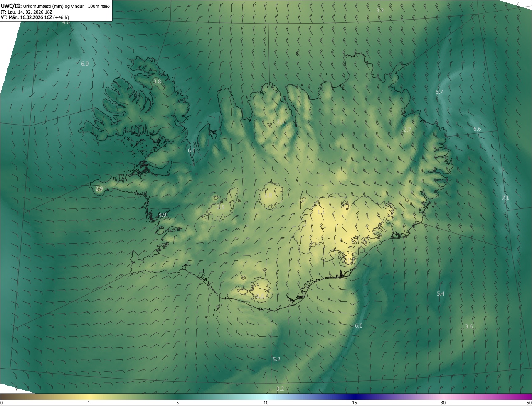Screen dimensions: 532x406
Task: Click the 5.4 value label
Action: click(441, 294)
